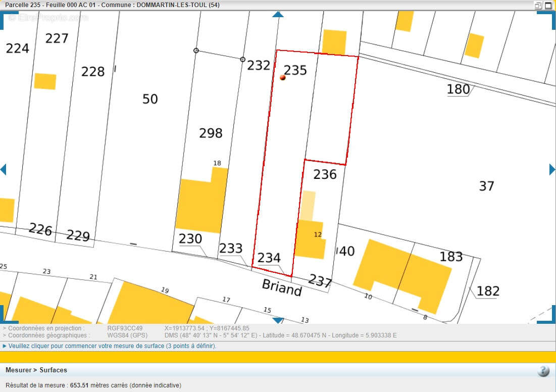Click the restore window icon in title bar
556x392 pixels.
point(538,5)
